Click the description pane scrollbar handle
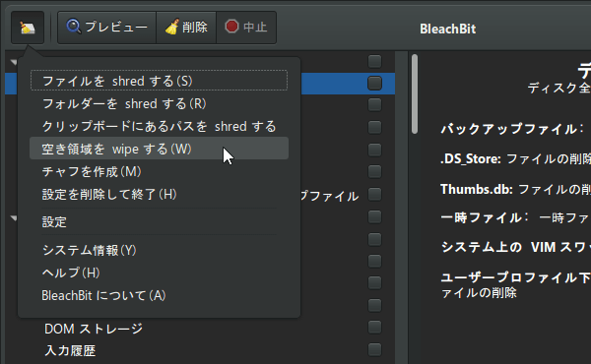The width and height of the screenshot is (591, 364). point(415,93)
